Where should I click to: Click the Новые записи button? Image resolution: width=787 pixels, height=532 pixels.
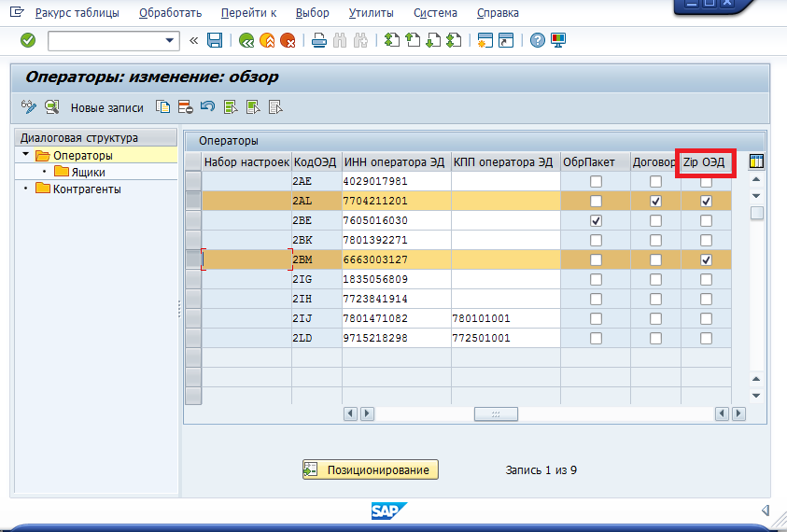(107, 107)
